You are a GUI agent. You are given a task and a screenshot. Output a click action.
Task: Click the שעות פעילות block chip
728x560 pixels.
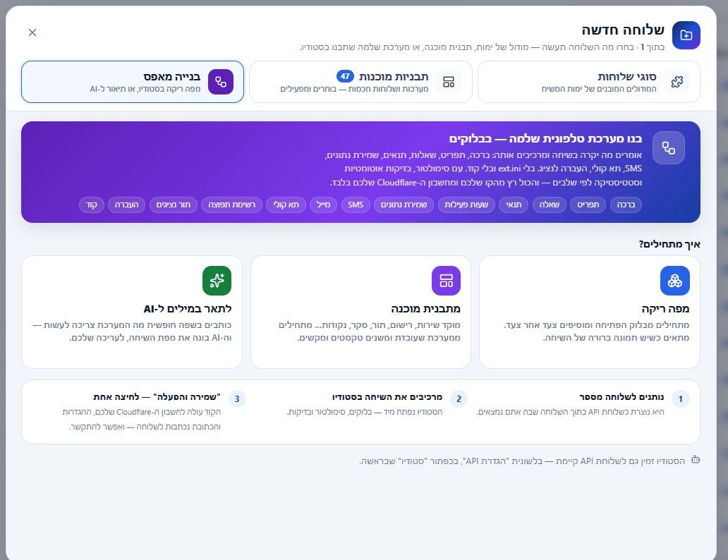click(466, 205)
